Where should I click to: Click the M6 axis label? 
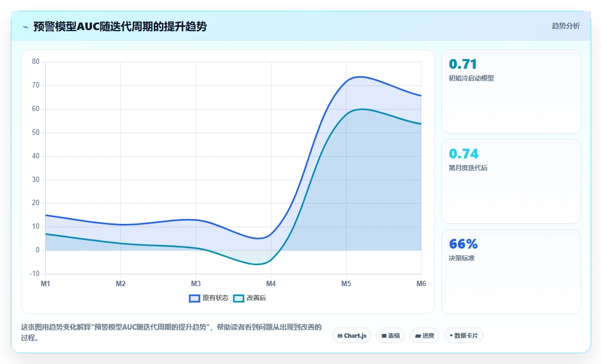pos(421,283)
